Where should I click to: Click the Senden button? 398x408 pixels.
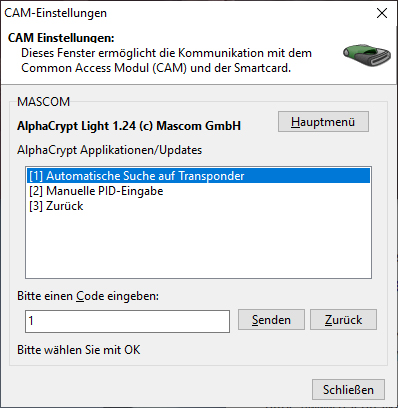point(271,320)
